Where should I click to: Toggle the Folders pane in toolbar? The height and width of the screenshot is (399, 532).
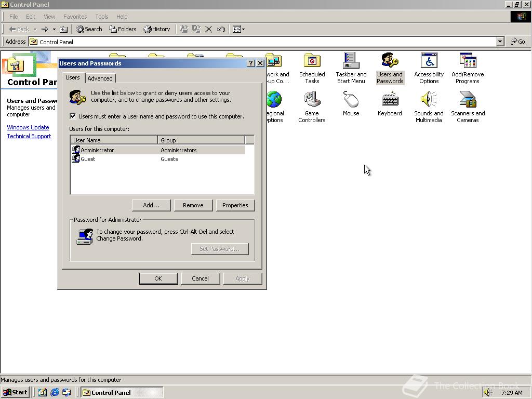[123, 29]
